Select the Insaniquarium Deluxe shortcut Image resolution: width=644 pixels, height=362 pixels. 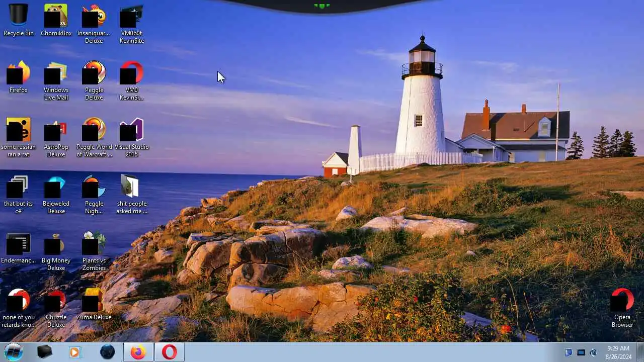(94, 24)
